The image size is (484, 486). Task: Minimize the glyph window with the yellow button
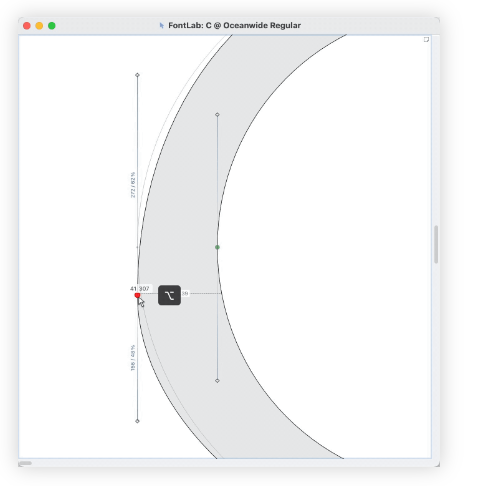pyautogui.click(x=39, y=26)
